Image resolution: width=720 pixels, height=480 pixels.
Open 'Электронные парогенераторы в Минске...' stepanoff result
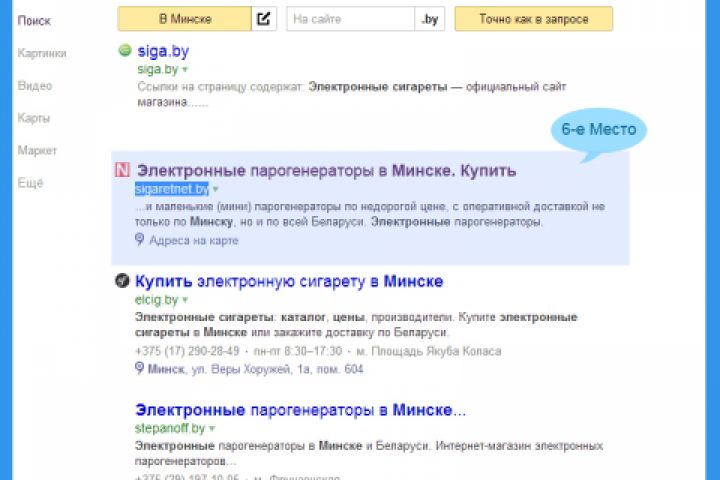point(300,410)
